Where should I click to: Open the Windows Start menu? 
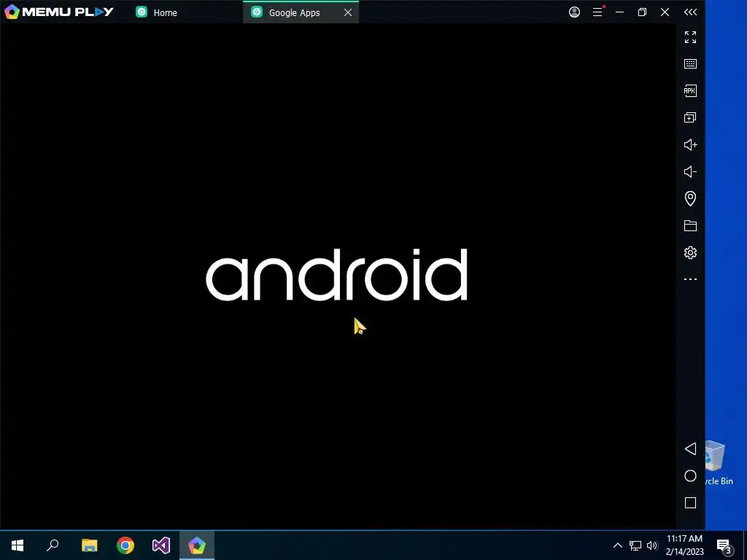click(x=18, y=545)
